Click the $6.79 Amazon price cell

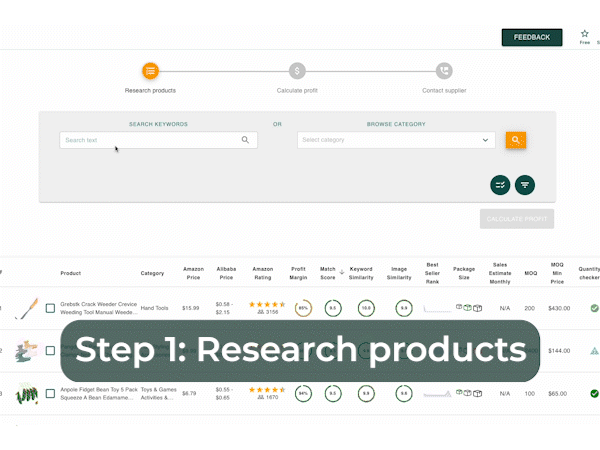tap(189, 393)
